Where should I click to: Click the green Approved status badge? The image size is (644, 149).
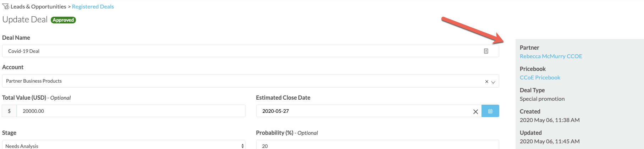point(63,20)
